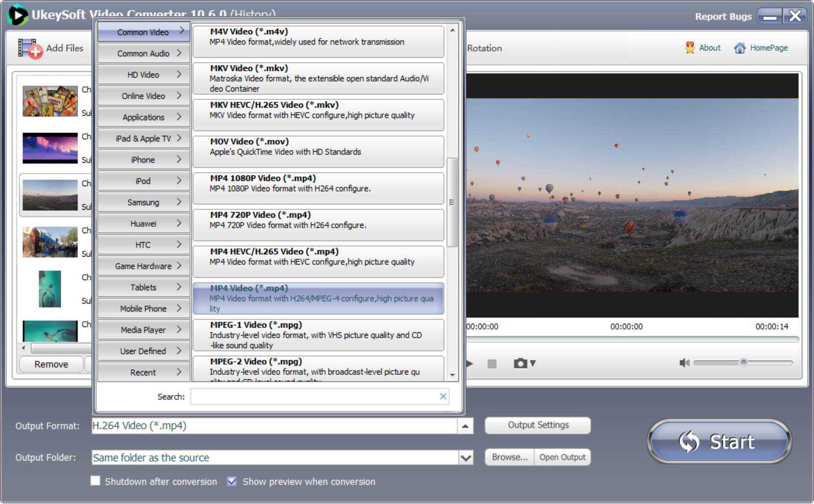
Task: Select the Common Audio category
Action: click(143, 53)
